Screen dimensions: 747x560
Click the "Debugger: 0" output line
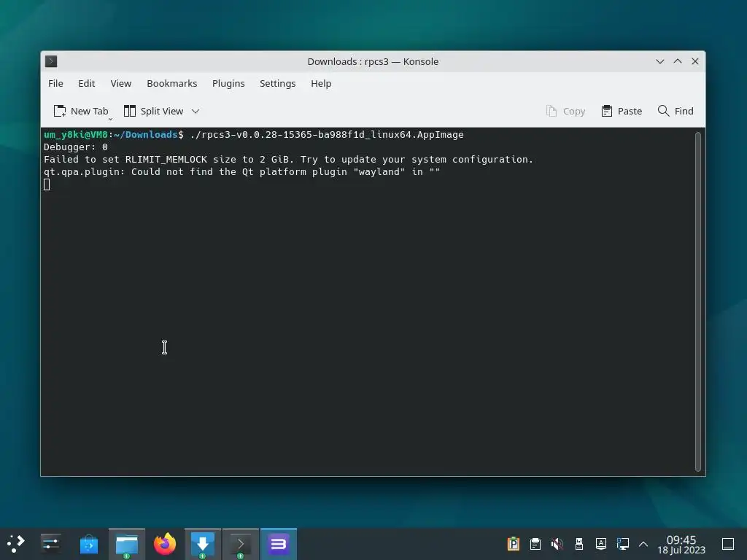pos(76,147)
